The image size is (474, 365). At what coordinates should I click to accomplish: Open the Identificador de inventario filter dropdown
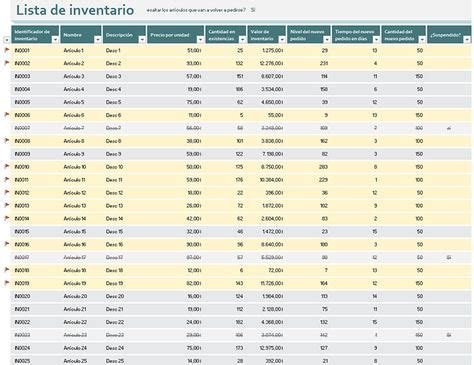tap(55, 40)
